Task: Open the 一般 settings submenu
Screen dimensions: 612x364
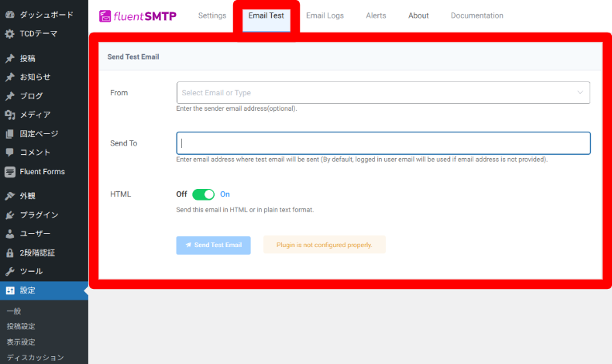Action: 14,311
